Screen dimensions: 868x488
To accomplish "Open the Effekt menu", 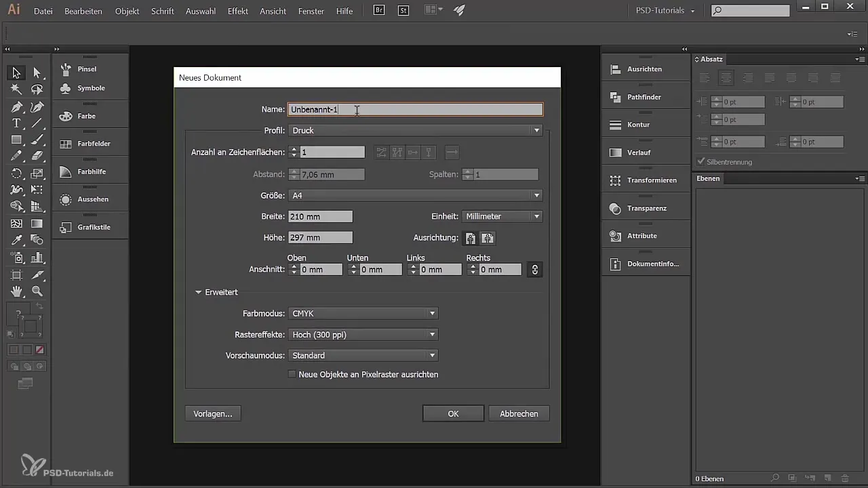I will 238,12.
